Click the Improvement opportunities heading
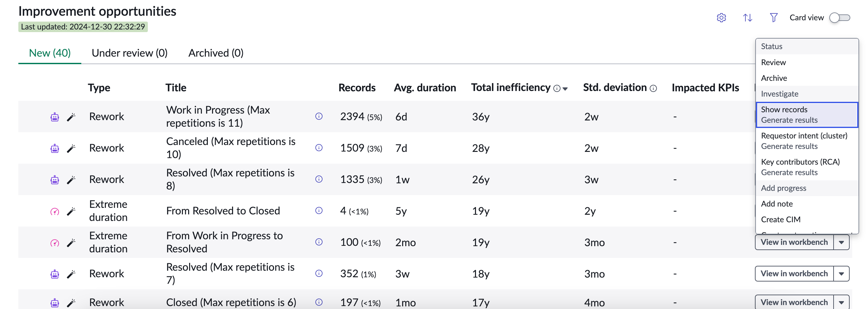 (x=97, y=11)
